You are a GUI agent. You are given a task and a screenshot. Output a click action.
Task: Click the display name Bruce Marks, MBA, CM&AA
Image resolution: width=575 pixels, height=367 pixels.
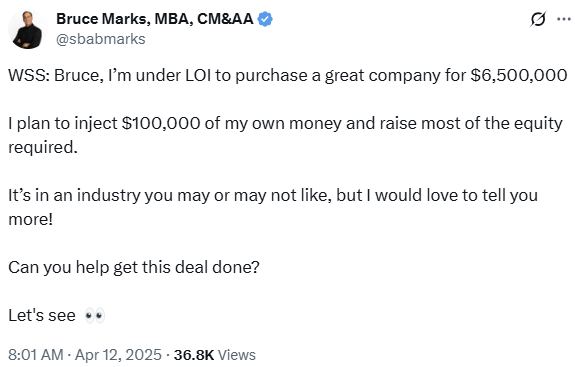154,19
